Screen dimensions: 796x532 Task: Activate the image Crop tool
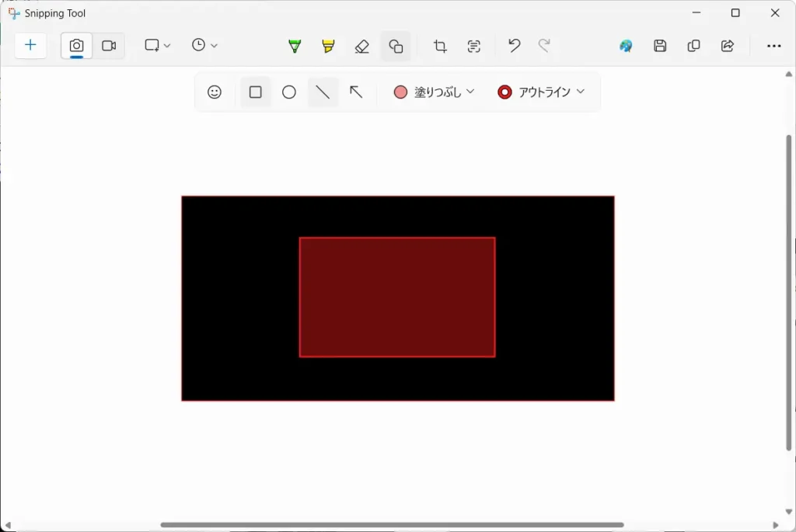[x=440, y=47]
